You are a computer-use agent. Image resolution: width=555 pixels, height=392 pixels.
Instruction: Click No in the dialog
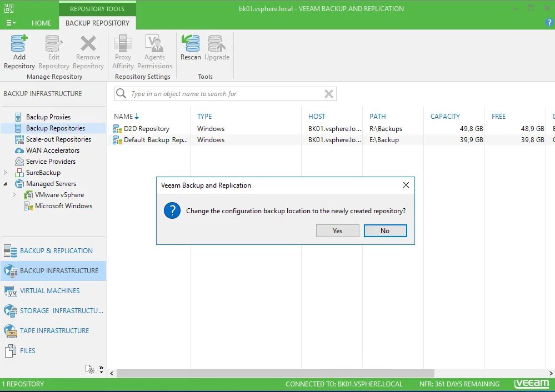click(x=385, y=230)
